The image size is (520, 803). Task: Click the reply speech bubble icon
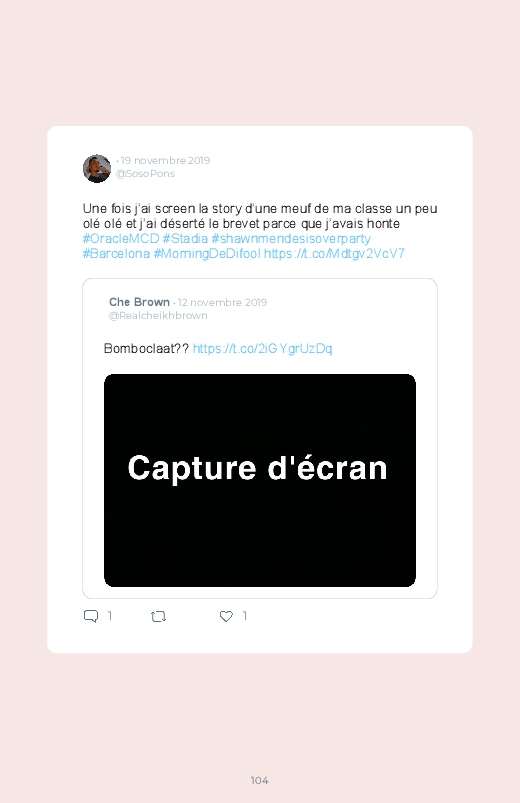click(x=91, y=616)
